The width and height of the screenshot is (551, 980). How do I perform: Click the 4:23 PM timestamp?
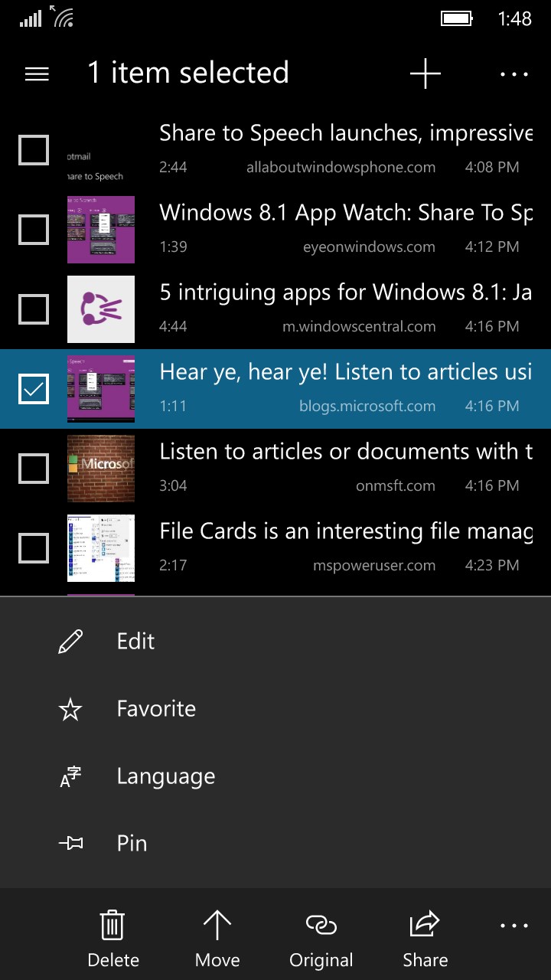point(492,566)
